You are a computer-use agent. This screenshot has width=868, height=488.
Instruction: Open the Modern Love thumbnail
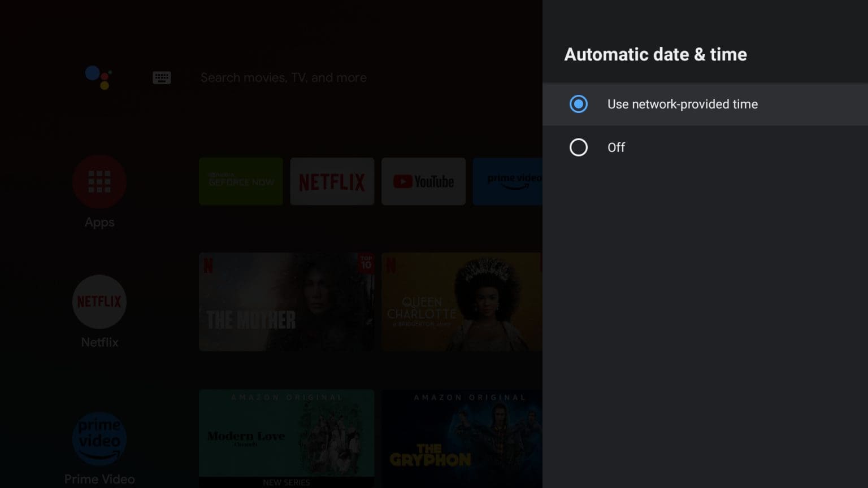coord(287,435)
